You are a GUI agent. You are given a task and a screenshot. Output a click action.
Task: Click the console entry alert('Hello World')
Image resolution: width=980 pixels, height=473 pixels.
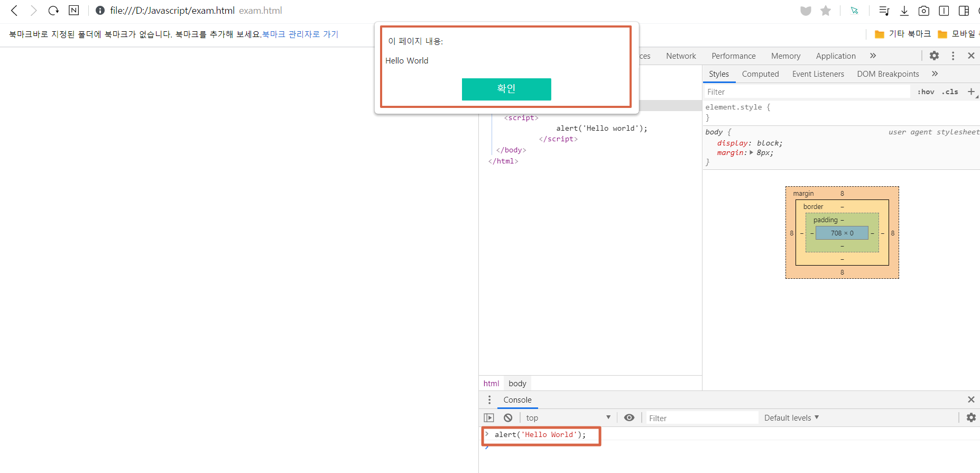[540, 434]
